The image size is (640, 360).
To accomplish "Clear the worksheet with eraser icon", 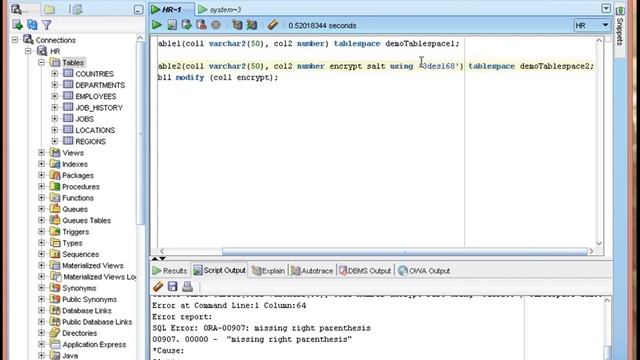I will (273, 25).
